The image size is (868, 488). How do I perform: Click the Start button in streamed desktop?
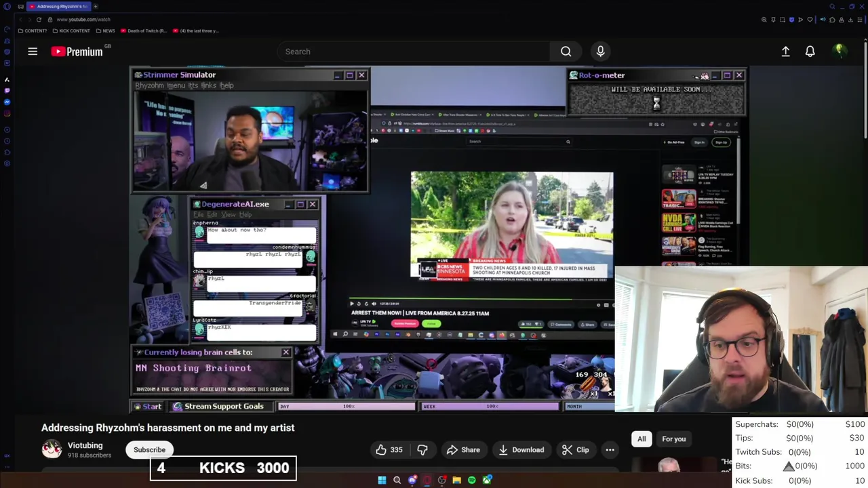147,406
